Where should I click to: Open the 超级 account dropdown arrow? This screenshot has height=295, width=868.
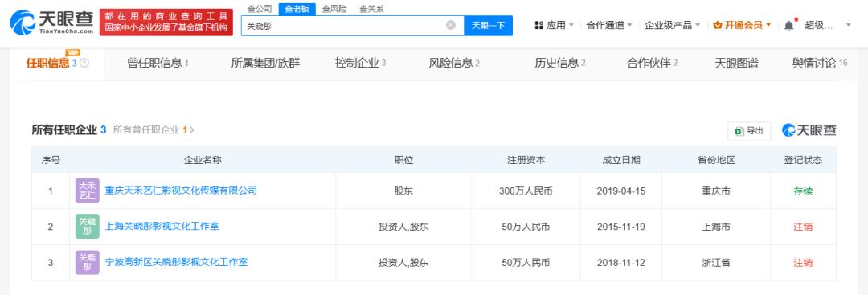(848, 25)
